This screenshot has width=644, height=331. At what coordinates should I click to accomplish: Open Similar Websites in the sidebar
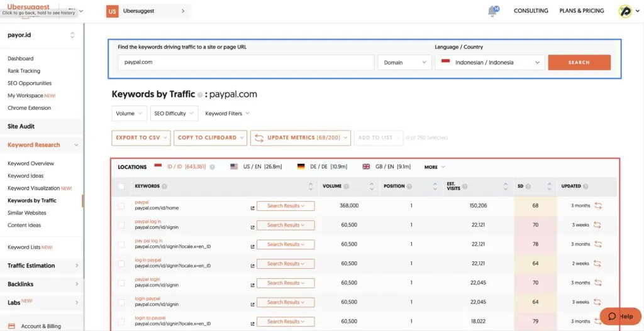tap(26, 213)
